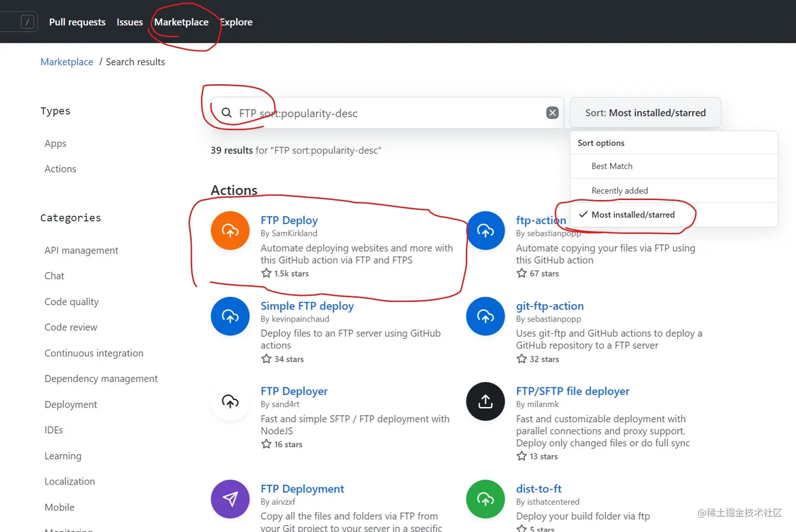Open the FTP/SFTP file deployer title link
The image size is (796, 532).
[573, 392]
